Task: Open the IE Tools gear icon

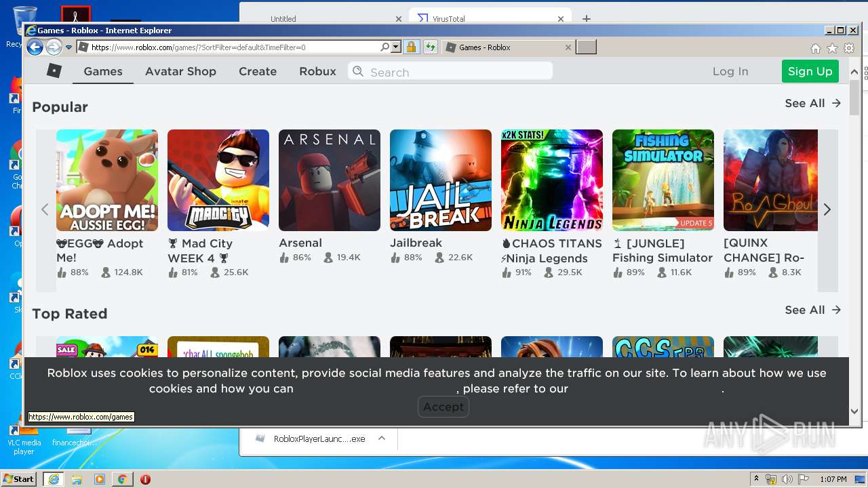Action: [x=849, y=48]
